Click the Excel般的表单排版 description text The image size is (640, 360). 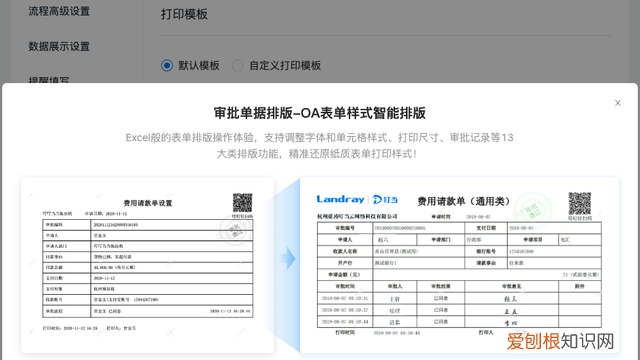[x=320, y=146]
